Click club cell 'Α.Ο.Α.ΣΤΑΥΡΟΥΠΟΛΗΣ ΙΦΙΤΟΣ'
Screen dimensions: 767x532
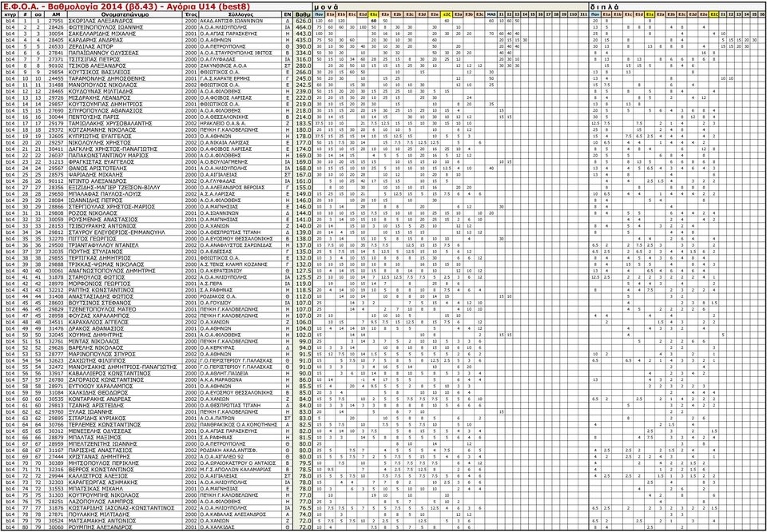(x=236, y=54)
